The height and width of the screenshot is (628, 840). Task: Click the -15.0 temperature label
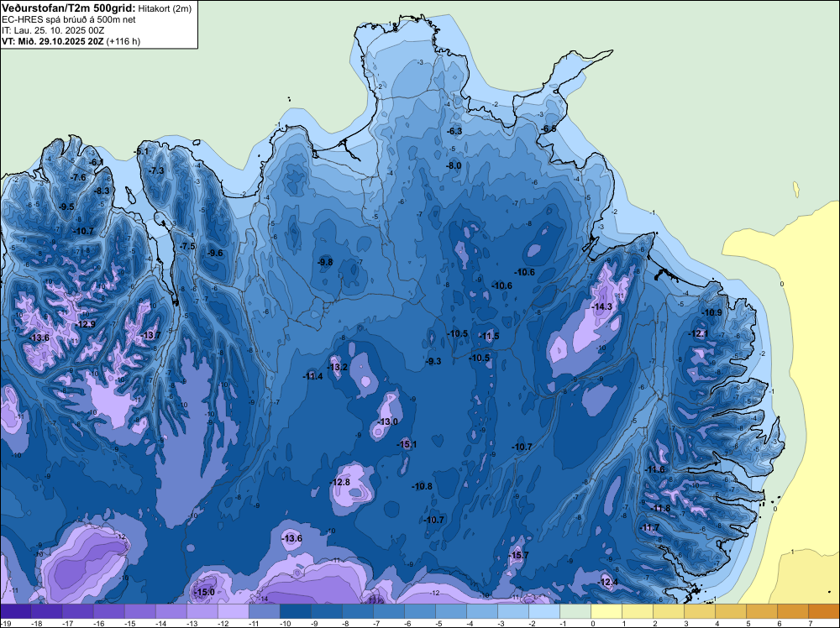click(x=204, y=592)
